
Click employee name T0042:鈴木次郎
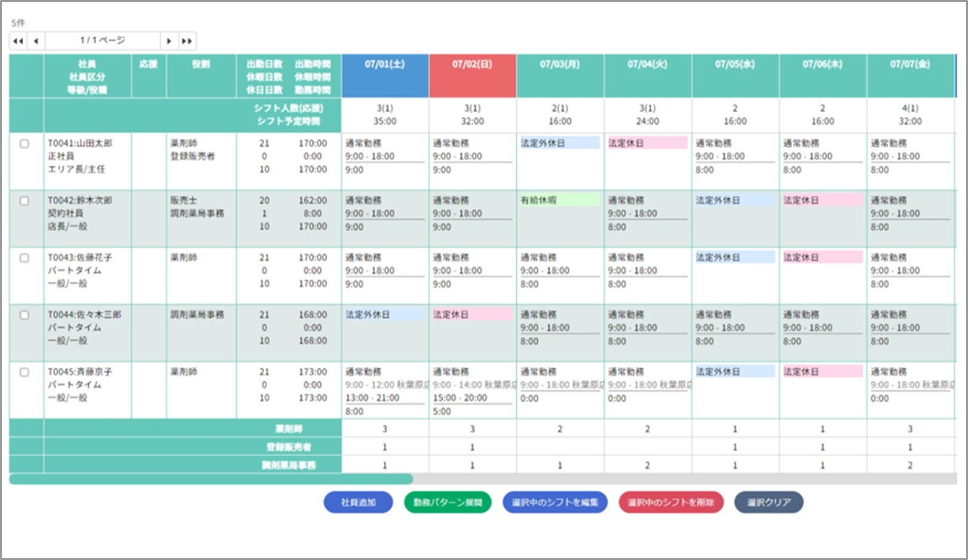coord(80,201)
